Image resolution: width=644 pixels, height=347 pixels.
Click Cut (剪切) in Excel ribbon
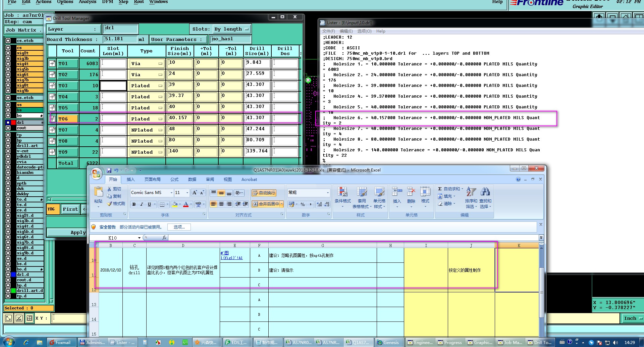point(114,189)
